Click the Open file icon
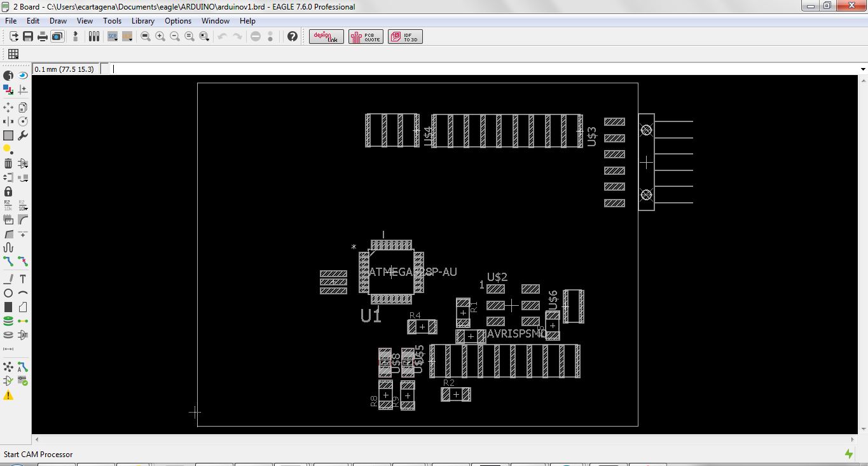868x466 pixels. [13, 36]
